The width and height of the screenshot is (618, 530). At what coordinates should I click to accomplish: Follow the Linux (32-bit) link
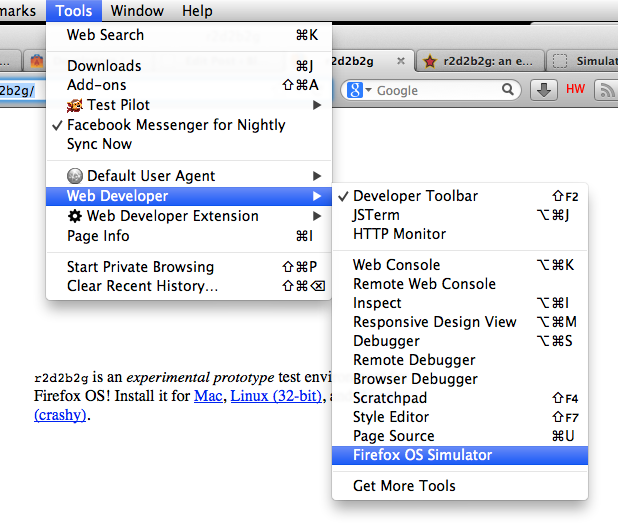coord(276,396)
